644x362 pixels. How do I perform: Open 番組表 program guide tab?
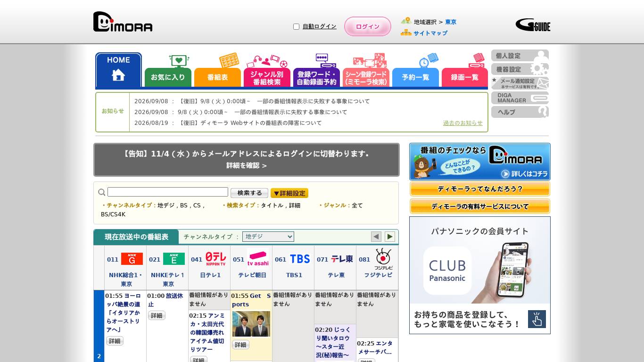218,77
